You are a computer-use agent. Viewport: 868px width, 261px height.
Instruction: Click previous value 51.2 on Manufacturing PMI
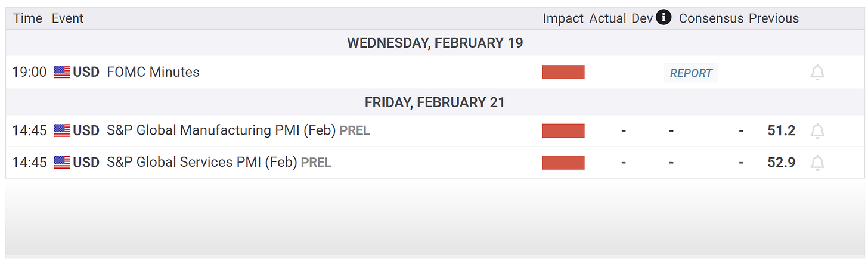(x=782, y=130)
